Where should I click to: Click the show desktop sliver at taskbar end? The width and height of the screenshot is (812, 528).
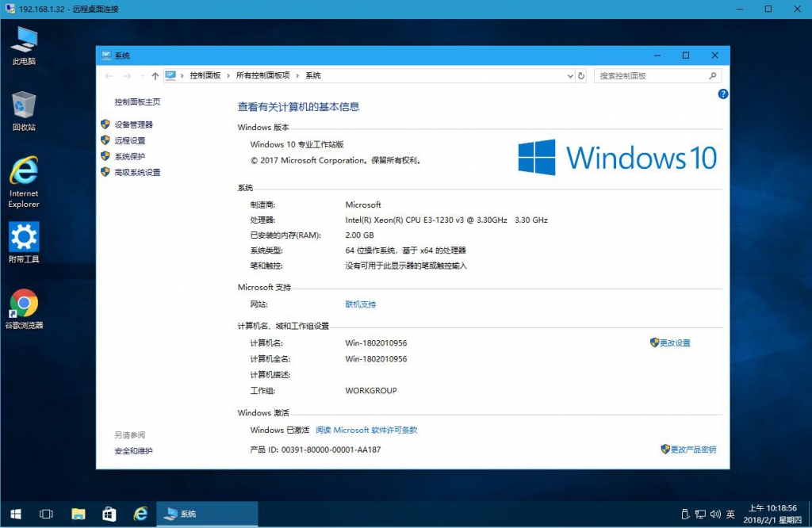point(810,514)
